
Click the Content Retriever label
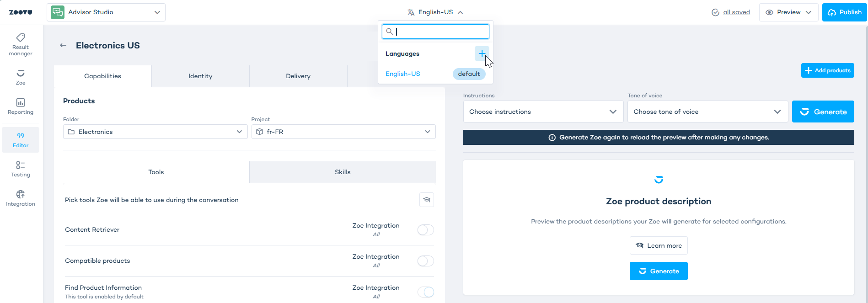click(x=92, y=229)
